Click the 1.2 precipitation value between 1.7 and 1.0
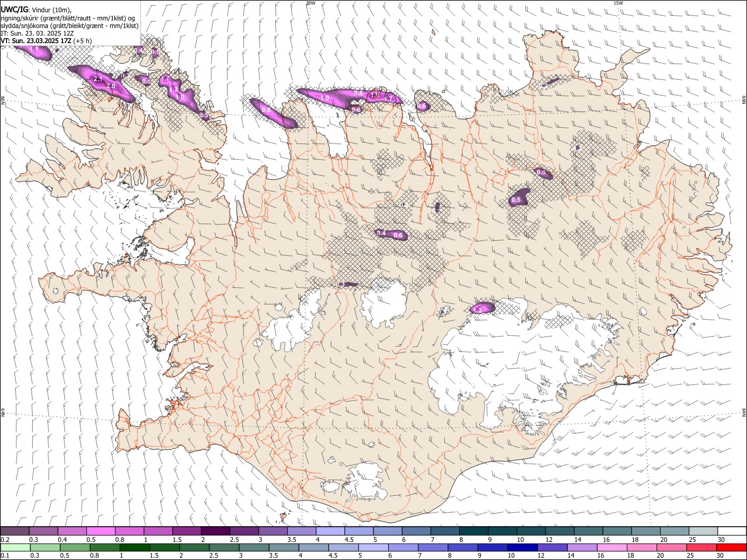Viewport: 747px width, 560px height. (x=174, y=89)
